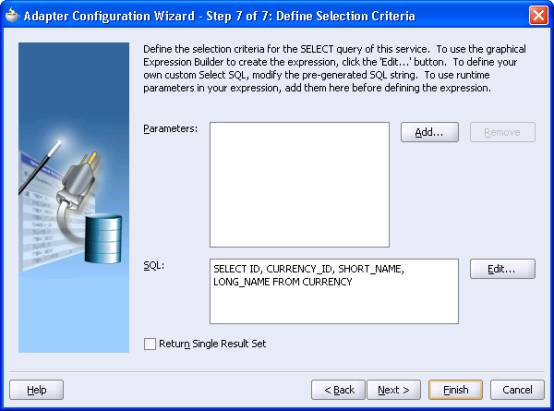The image size is (554, 411).
Task: Finish the adapter configuration wizard
Action: [x=455, y=390]
